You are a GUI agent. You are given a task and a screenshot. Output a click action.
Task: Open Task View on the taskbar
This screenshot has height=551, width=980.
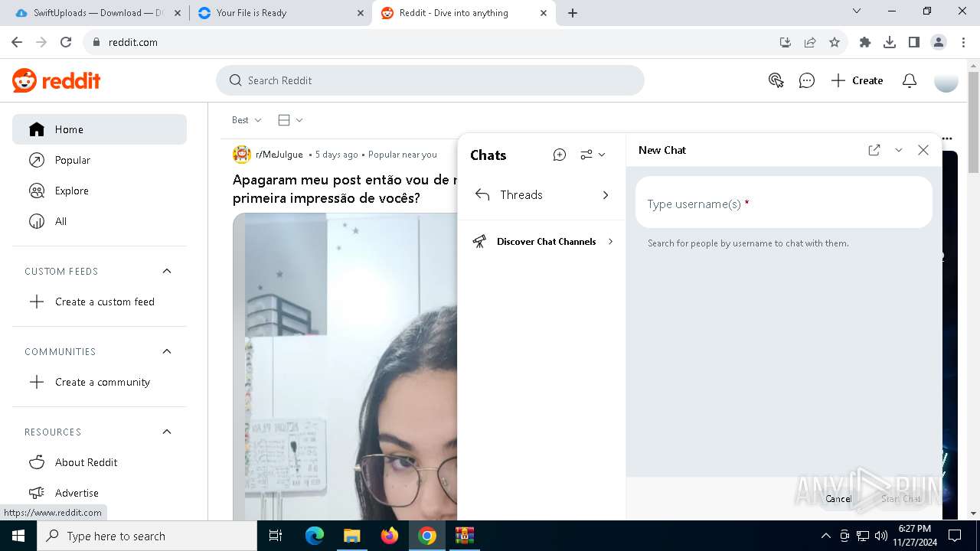coord(276,536)
